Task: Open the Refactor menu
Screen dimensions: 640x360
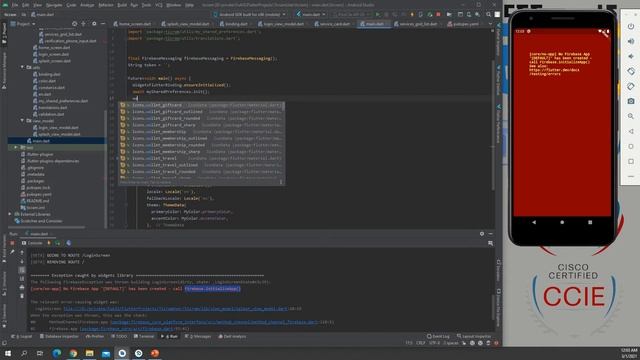Action: point(106,5)
